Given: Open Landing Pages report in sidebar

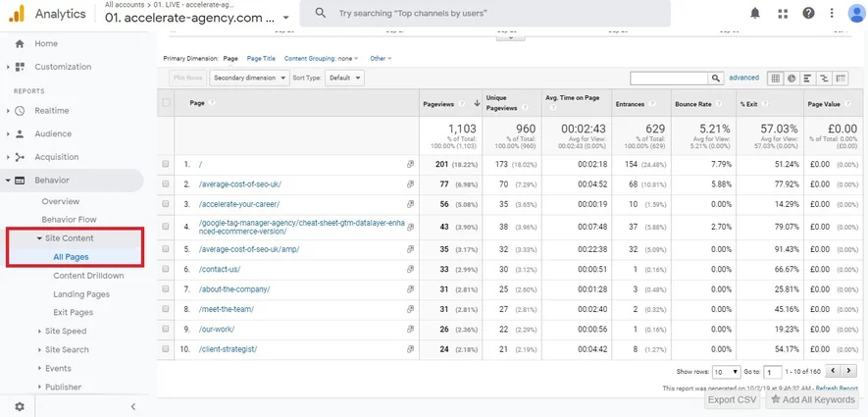Looking at the screenshot, I should [x=81, y=294].
